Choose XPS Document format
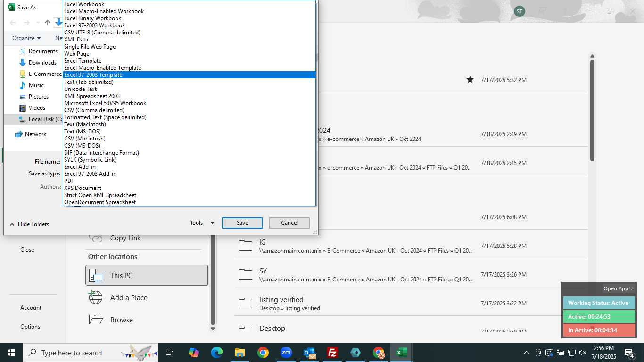The height and width of the screenshot is (362, 644). coord(189,188)
